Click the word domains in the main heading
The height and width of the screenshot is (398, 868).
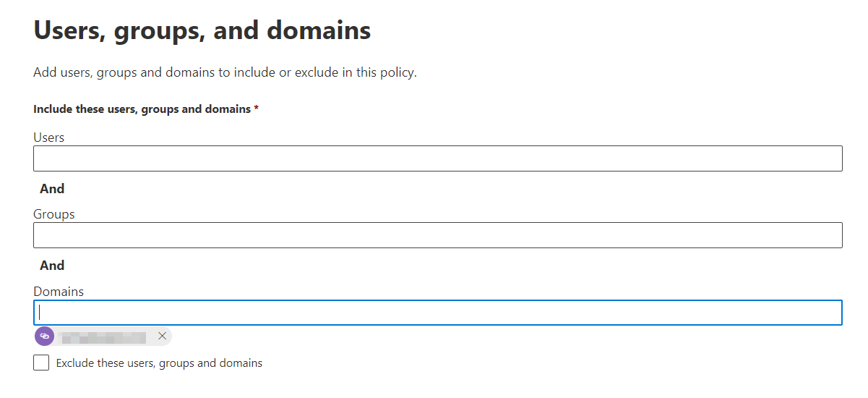click(x=319, y=30)
